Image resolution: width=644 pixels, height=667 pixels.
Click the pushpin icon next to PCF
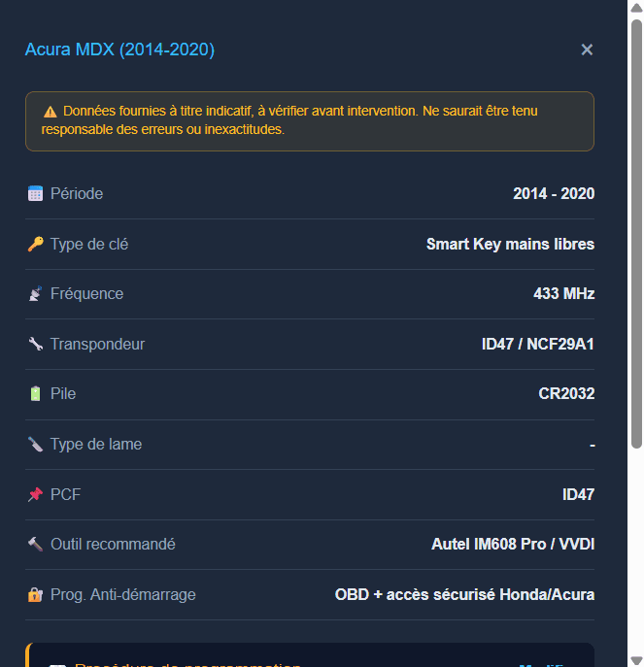click(35, 494)
